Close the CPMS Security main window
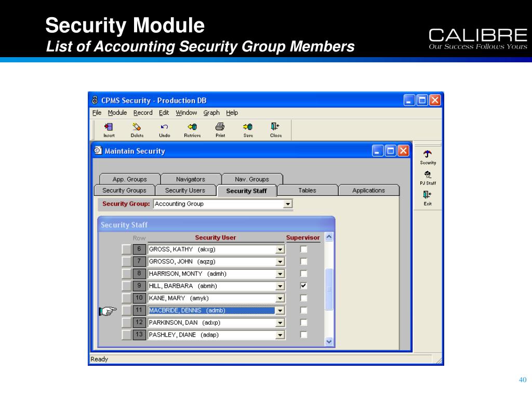The image size is (532, 399). click(435, 100)
